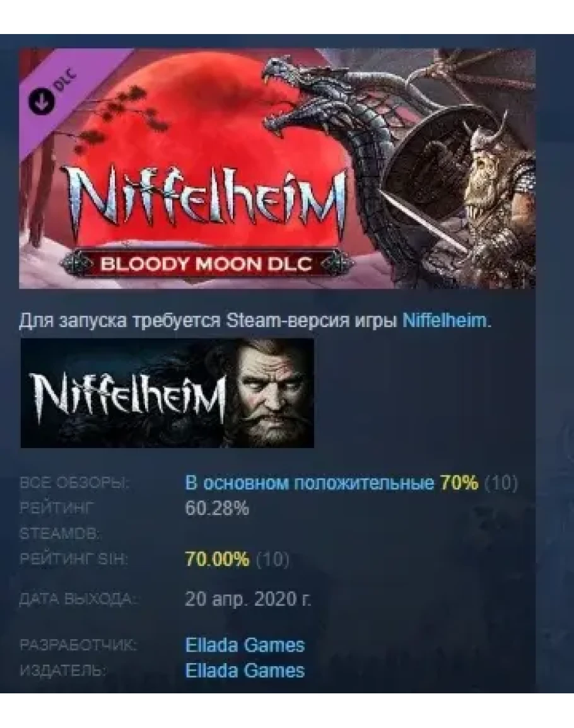Click the (10) review count beside 70%
Viewport: 574px width, 728px height.
click(501, 483)
